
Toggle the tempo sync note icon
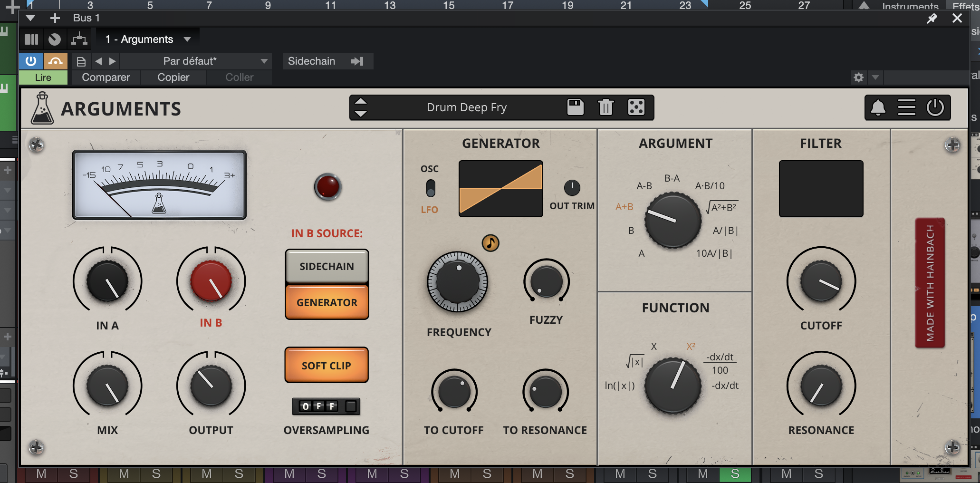pyautogui.click(x=490, y=243)
